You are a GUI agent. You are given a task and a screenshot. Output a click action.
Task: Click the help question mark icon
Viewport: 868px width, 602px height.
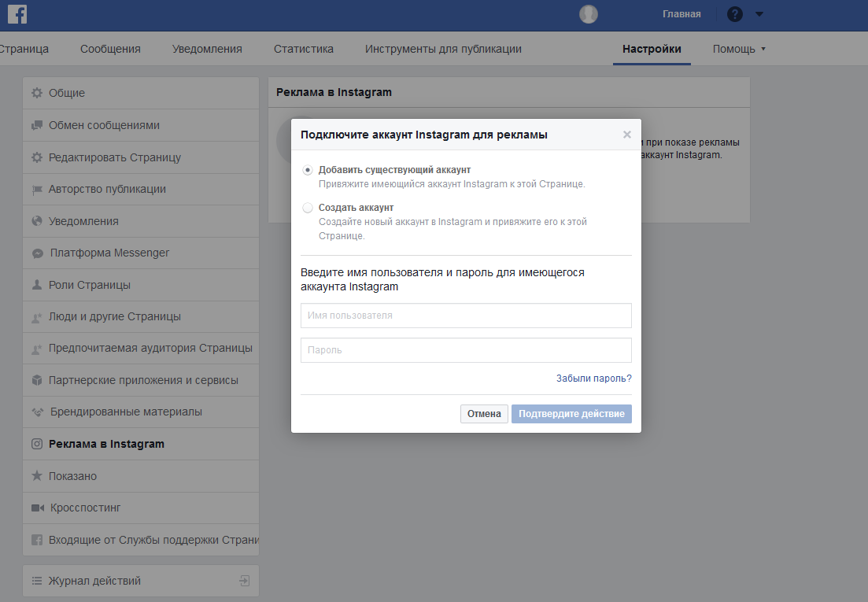734,14
